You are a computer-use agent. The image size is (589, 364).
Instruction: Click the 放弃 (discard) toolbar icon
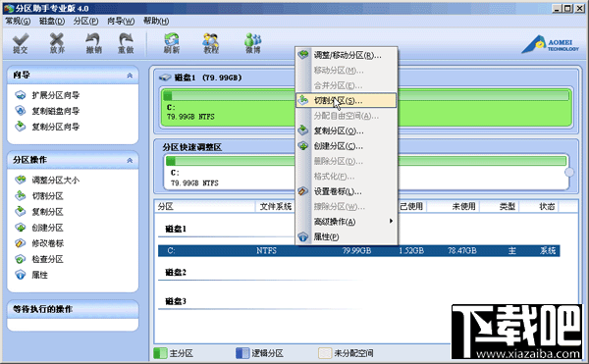tap(57, 43)
